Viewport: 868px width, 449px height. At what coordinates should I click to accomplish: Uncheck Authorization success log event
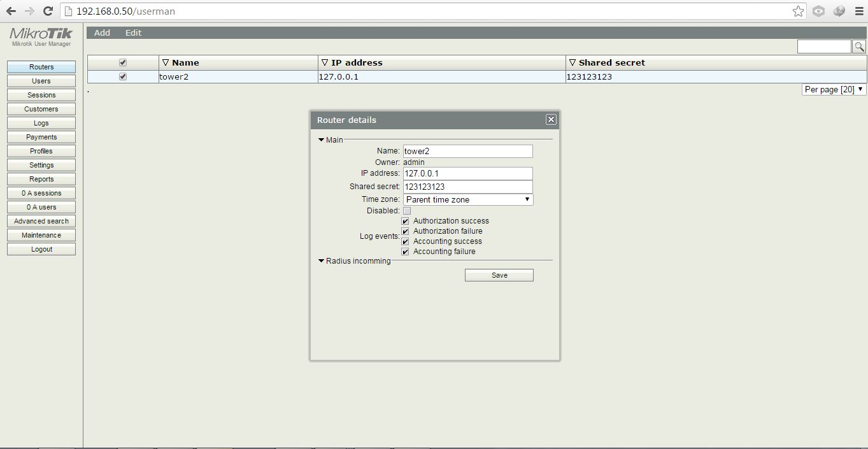click(x=405, y=221)
